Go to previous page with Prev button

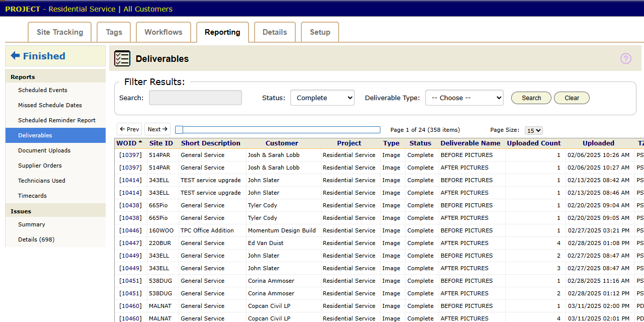pyautogui.click(x=129, y=129)
